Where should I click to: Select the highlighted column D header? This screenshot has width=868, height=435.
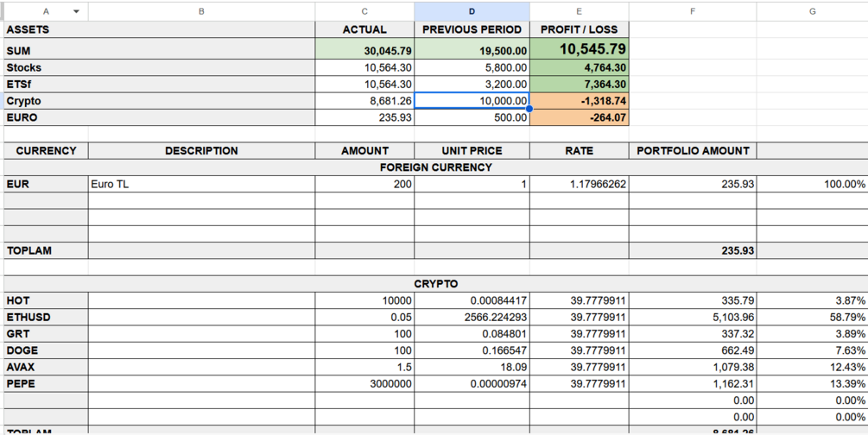point(472,11)
